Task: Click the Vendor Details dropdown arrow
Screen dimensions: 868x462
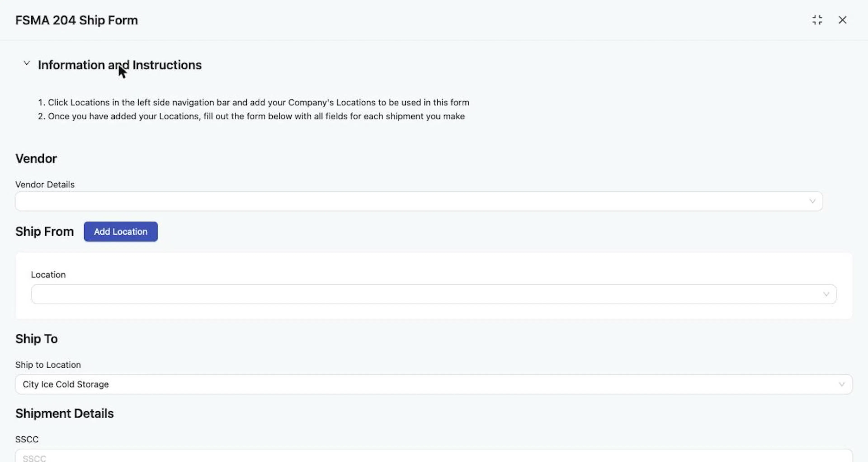Action: click(812, 202)
